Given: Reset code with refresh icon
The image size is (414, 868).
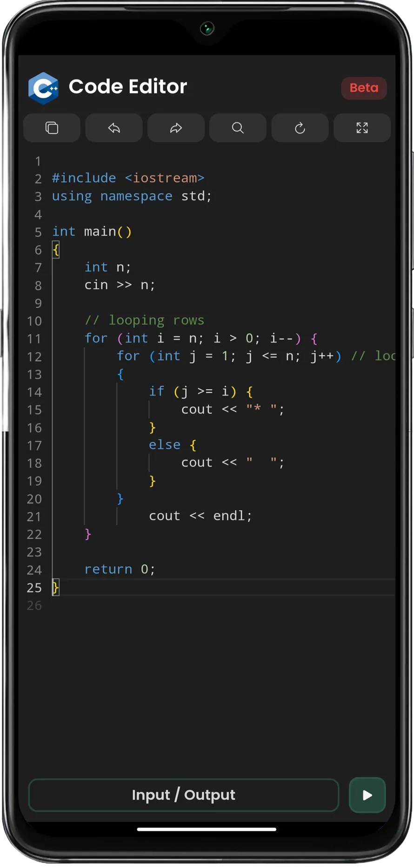Looking at the screenshot, I should pyautogui.click(x=300, y=128).
